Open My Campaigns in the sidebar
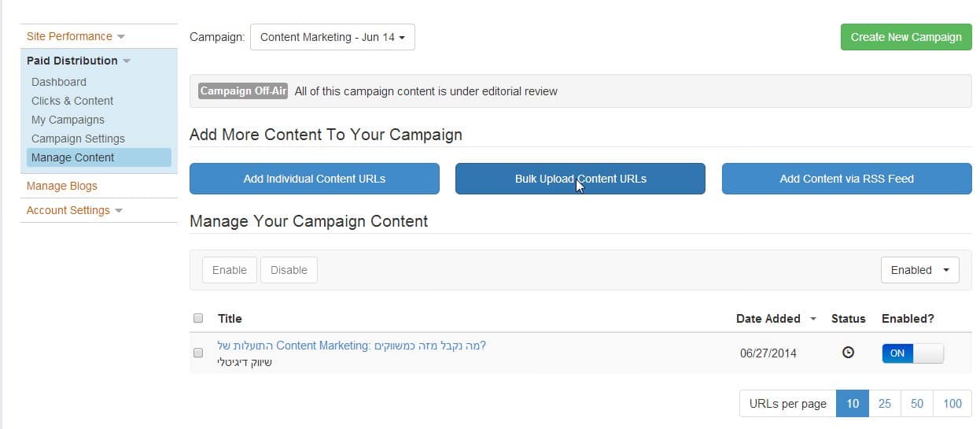 [x=68, y=120]
